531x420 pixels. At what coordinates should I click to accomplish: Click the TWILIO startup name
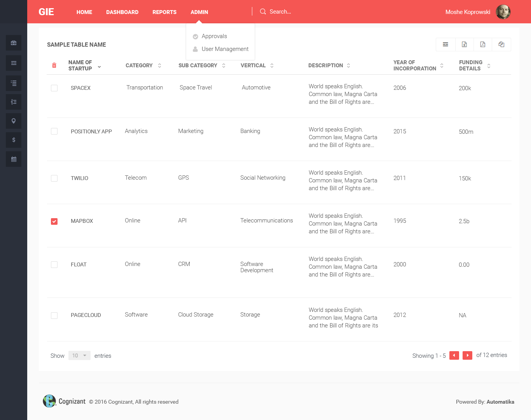[x=79, y=178]
